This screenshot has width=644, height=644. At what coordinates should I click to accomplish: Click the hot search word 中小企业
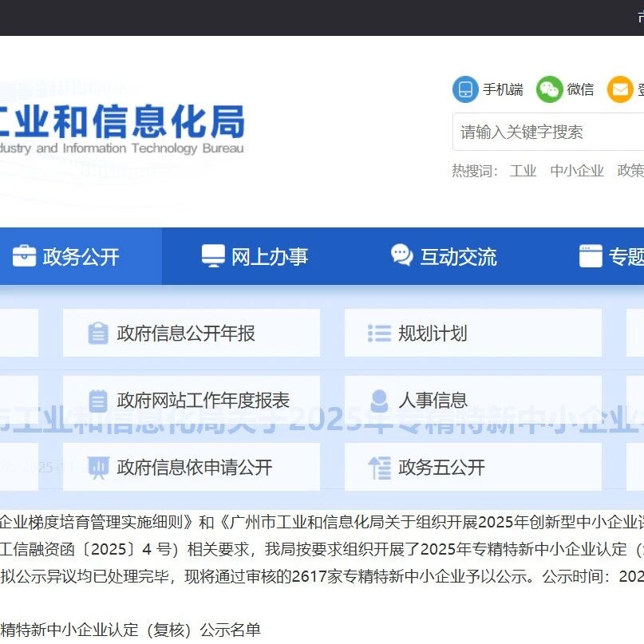point(577,171)
